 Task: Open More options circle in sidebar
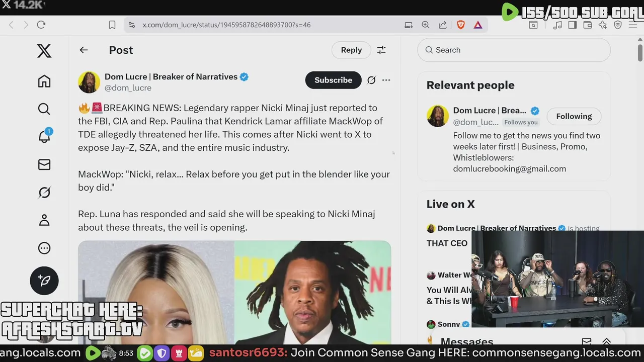(44, 248)
